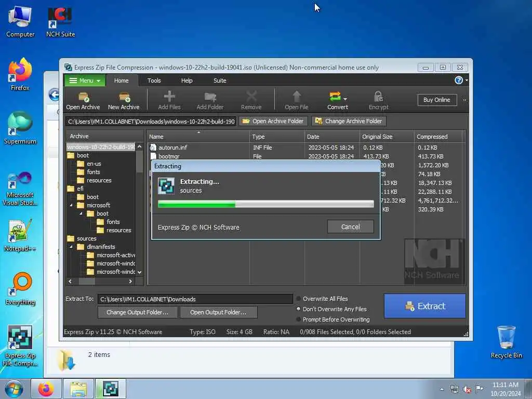The height and width of the screenshot is (399, 532).
Task: Click the Open Archive toolbar icon
Action: pyautogui.click(x=83, y=100)
